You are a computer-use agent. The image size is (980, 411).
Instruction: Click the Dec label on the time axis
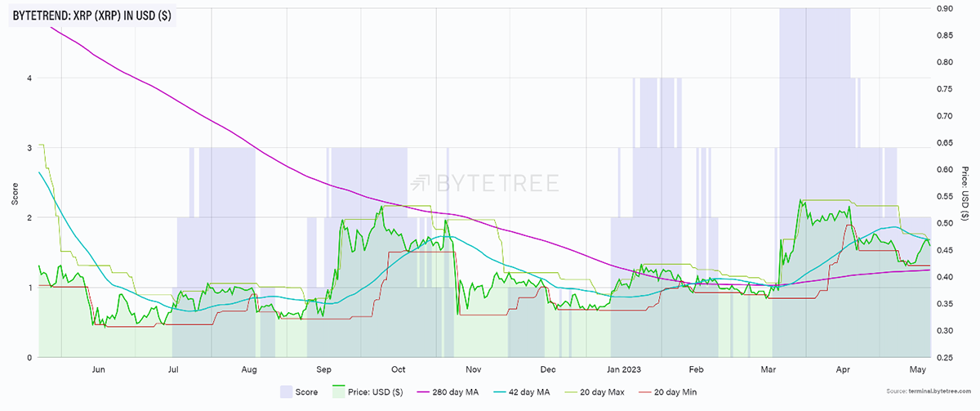550,369
